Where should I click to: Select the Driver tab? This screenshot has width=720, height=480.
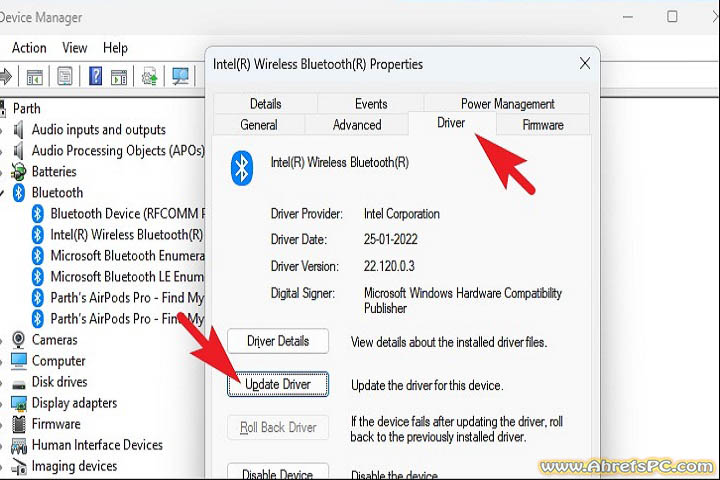tap(451, 123)
